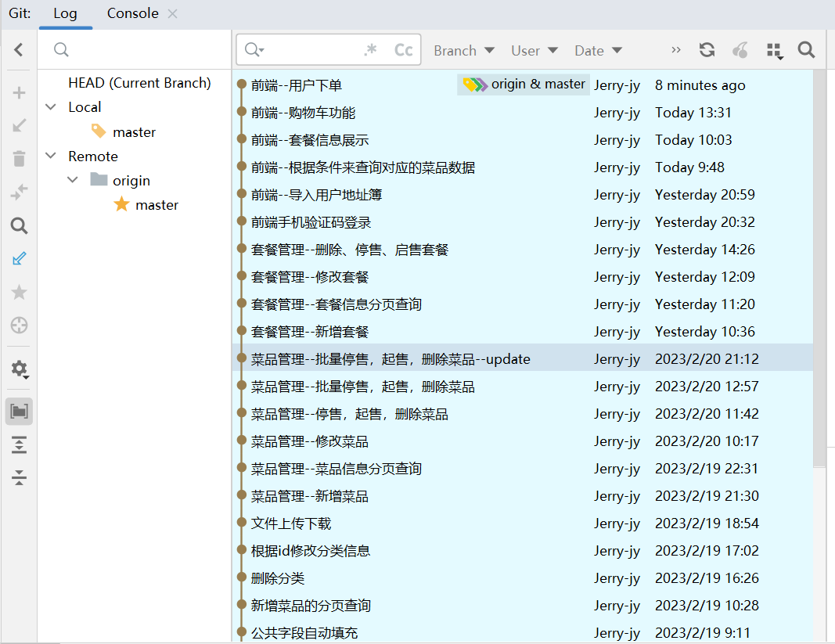Click the date Yesterday 20:59

coord(704,195)
